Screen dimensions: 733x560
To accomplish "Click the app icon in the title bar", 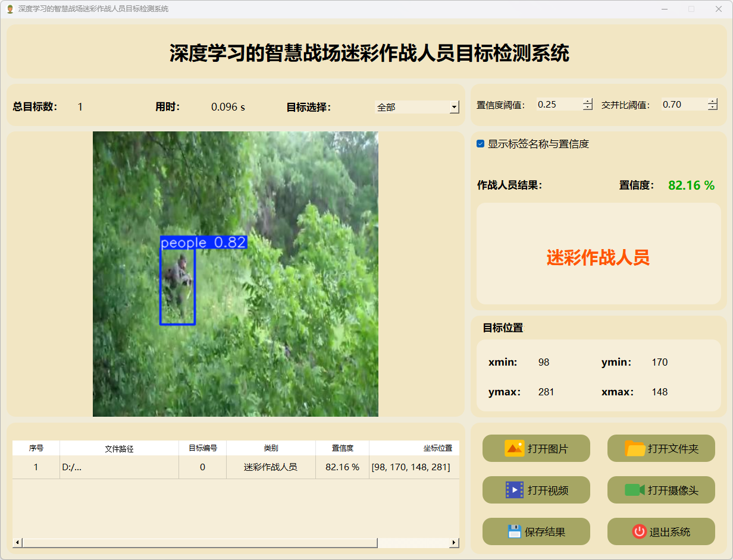I will 10,9.
